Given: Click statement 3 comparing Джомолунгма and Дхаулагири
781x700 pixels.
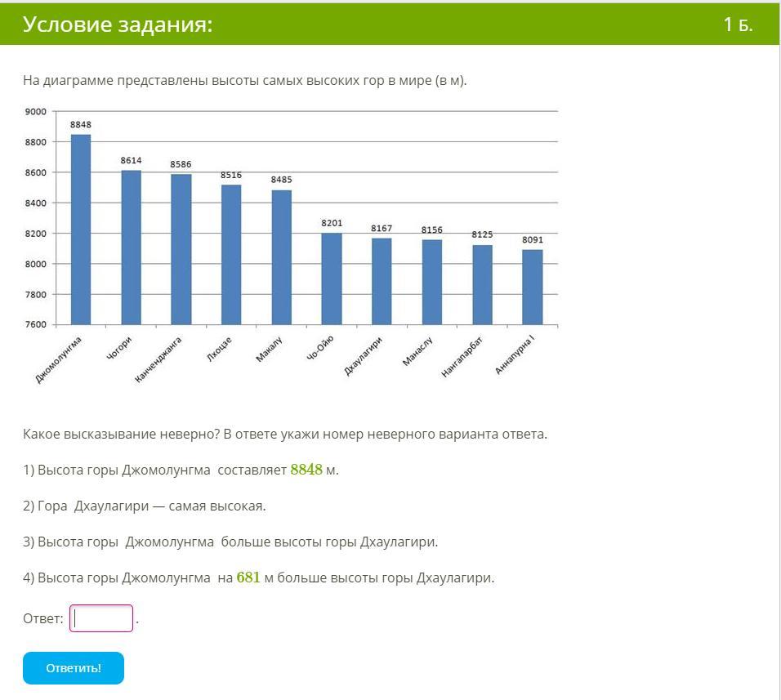Looking at the screenshot, I should [230, 542].
